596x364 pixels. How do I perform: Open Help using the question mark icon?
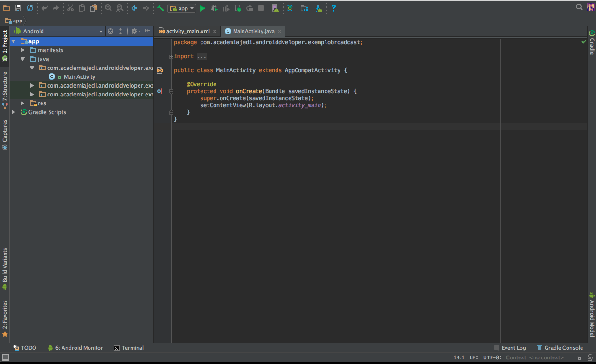333,8
